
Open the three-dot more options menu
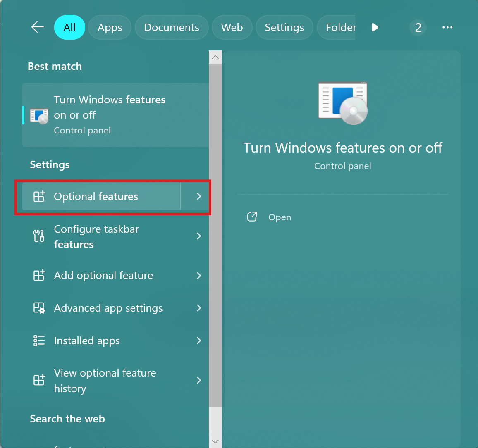pos(447,27)
